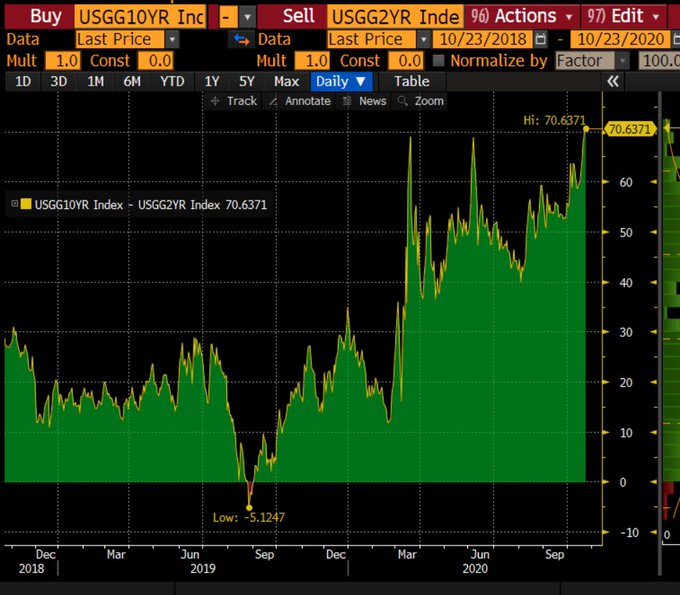Open the Factor dropdown
The width and height of the screenshot is (680, 595).
point(622,61)
